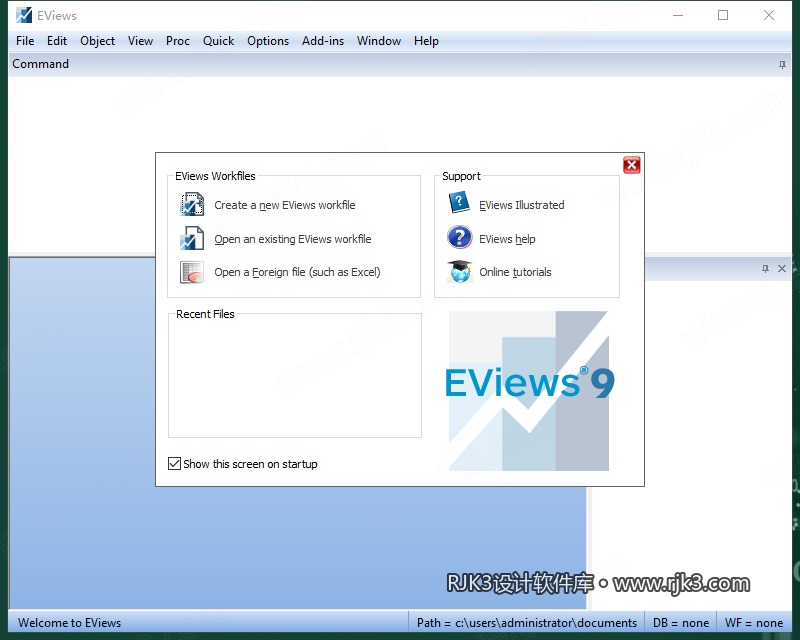
Task: Open the Online tutorials link
Action: [x=515, y=273]
